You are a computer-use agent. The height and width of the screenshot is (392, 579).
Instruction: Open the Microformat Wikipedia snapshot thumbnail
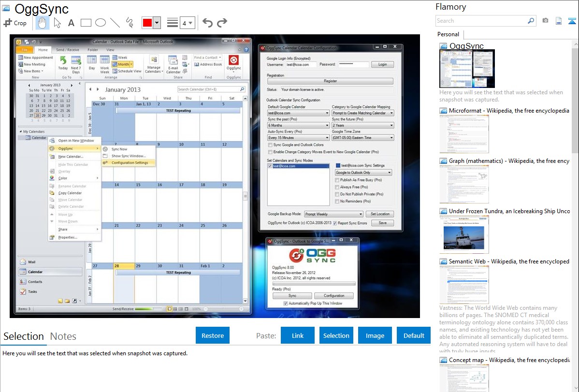click(464, 134)
